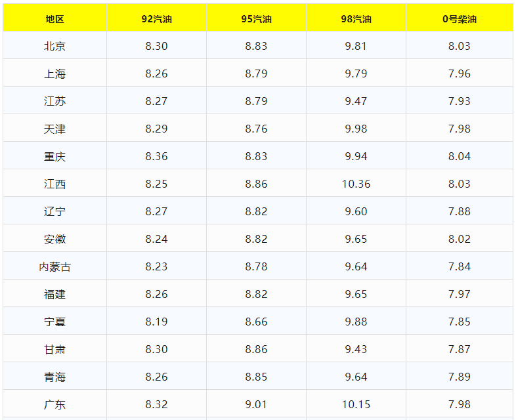The image size is (516, 420).
Task: Click the 内蒙古 region cell
Action: [54, 267]
